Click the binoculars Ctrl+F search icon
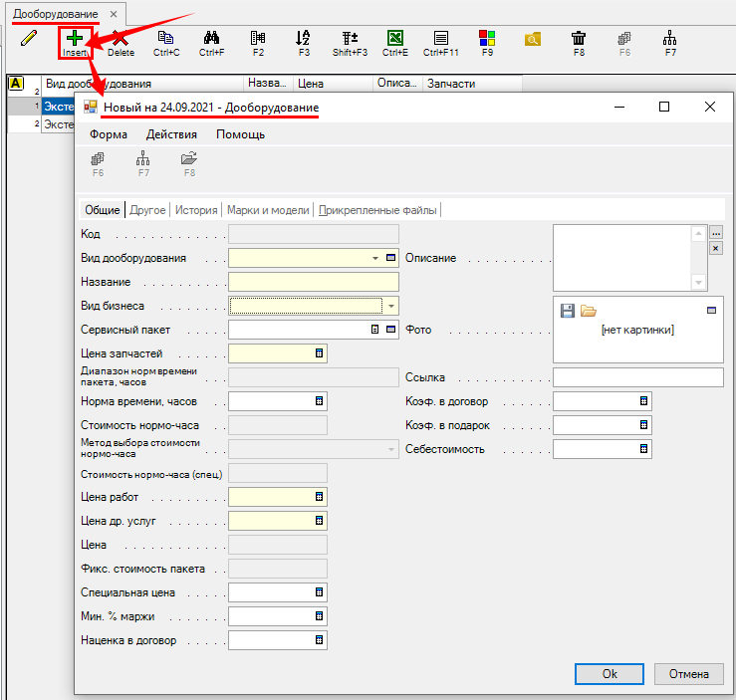The height and width of the screenshot is (700, 736). 211,40
